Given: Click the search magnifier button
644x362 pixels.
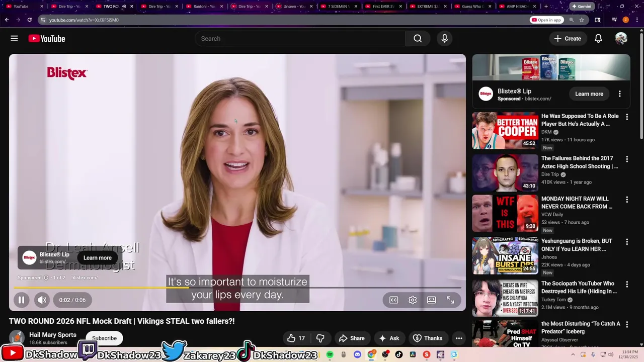Looking at the screenshot, I should (x=418, y=39).
